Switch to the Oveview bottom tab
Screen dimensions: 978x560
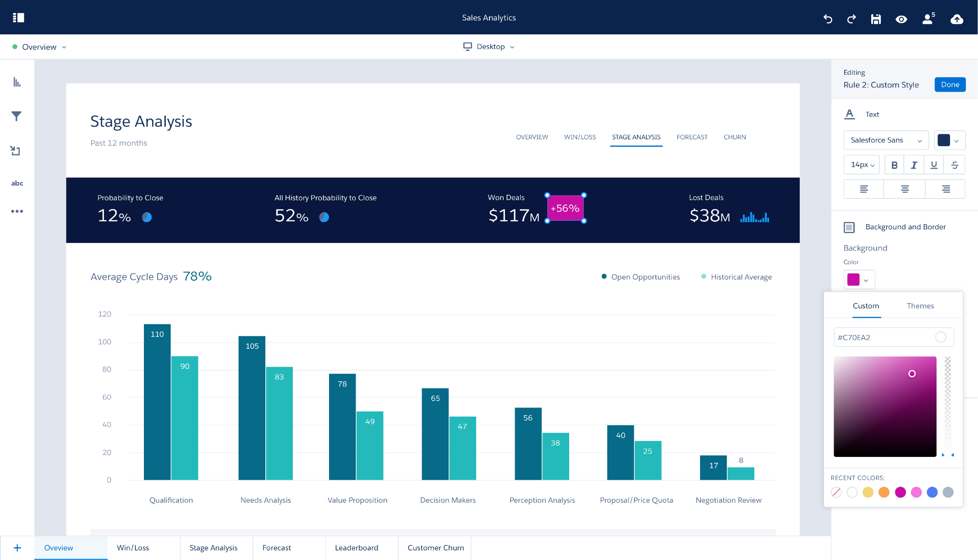tap(71, 548)
